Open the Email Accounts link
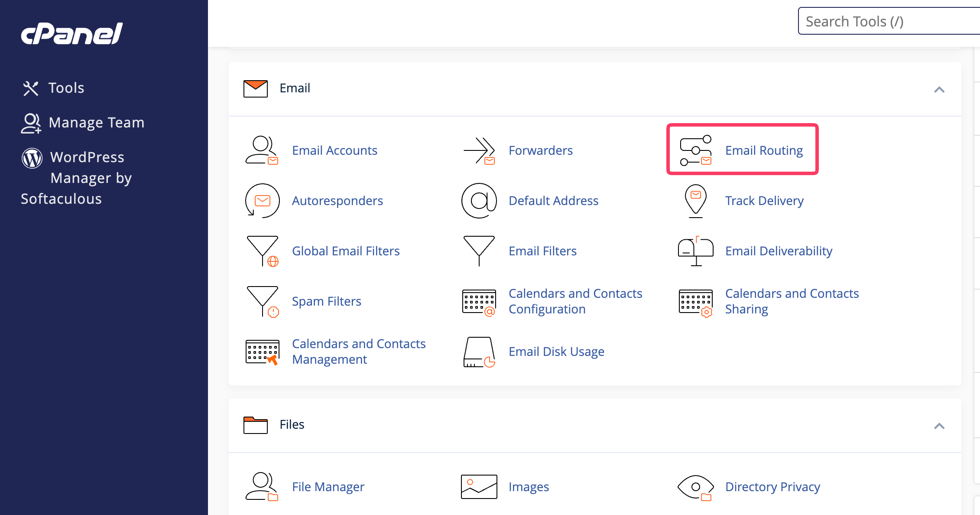The height and width of the screenshot is (515, 980). point(334,150)
